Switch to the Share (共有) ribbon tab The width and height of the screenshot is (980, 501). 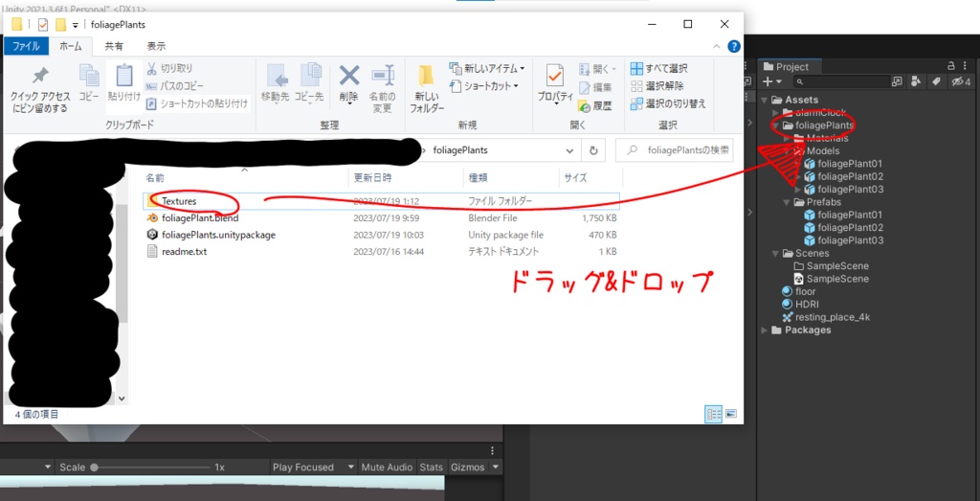(x=114, y=46)
